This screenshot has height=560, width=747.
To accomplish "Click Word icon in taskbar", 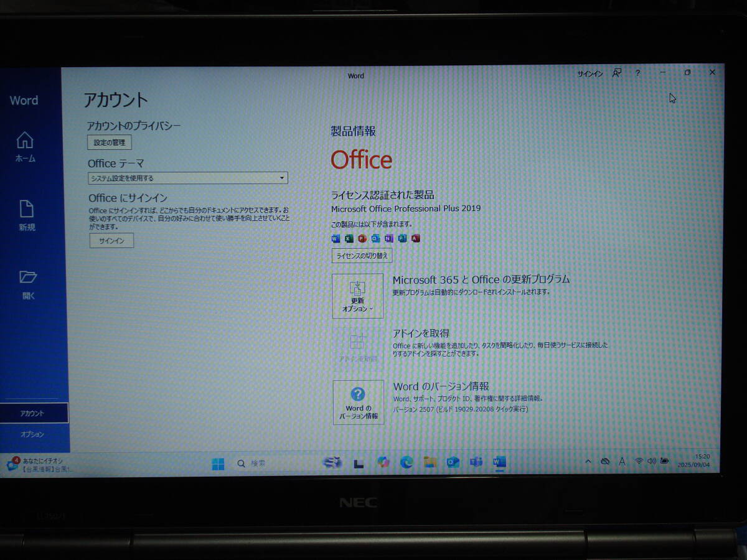I will 499,462.
